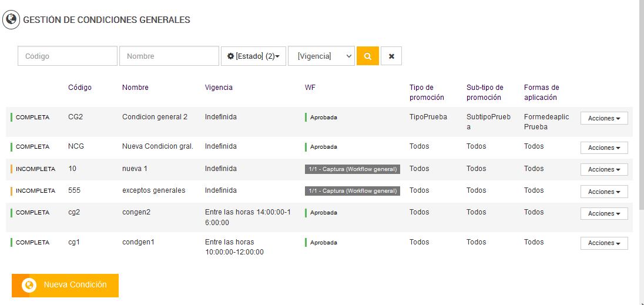This screenshot has width=644, height=305.
Task: Click the globe icon beside the page title
Action: (11, 19)
